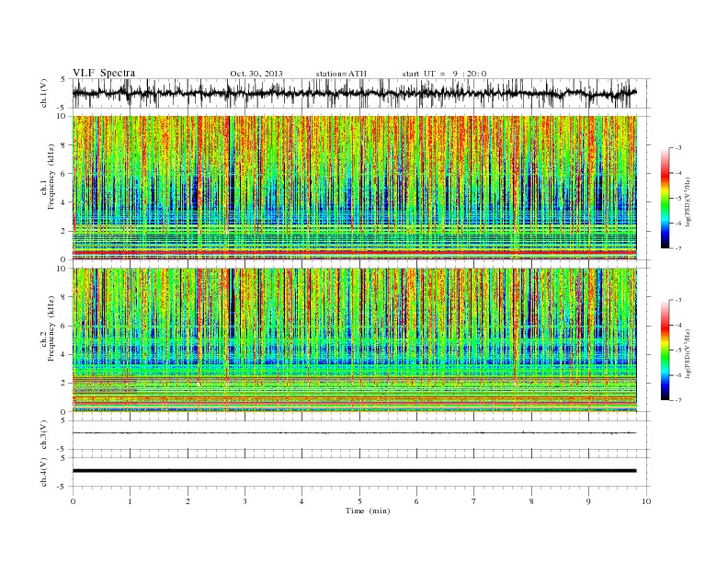This screenshot has width=728, height=563.
Task: Click the "-5" tick on the upper colorbar
Action: pos(678,199)
